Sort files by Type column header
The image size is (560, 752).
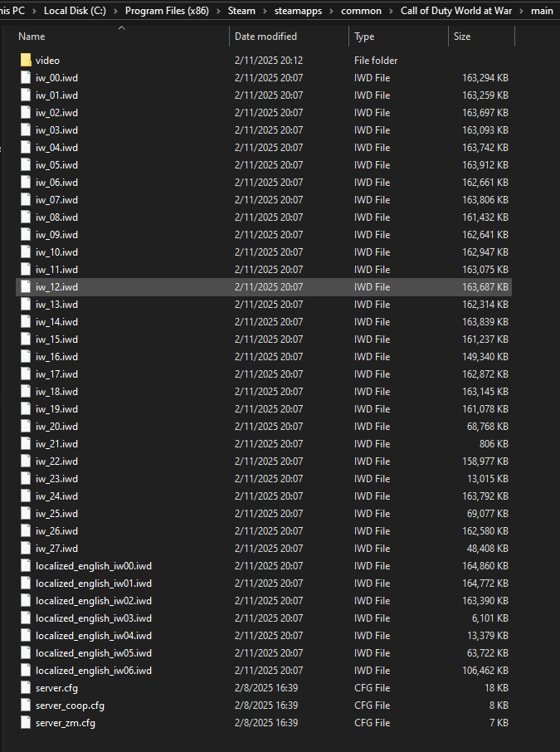(364, 37)
